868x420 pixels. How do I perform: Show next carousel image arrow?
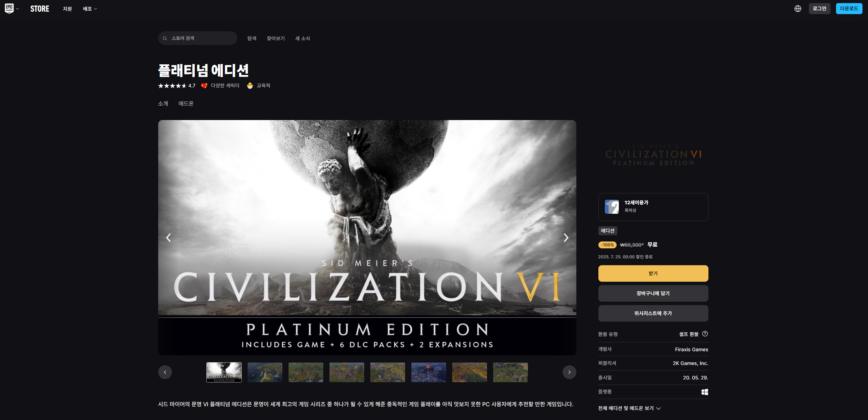coord(566,238)
